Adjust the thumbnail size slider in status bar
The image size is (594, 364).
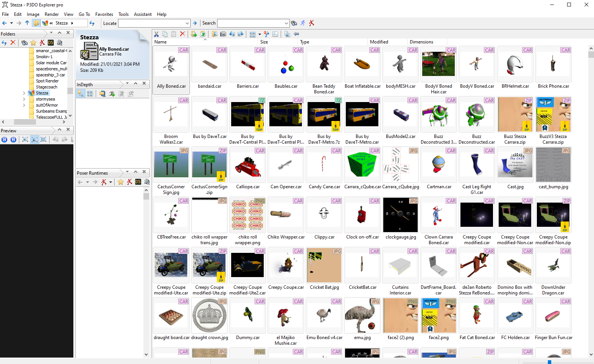pos(549,362)
